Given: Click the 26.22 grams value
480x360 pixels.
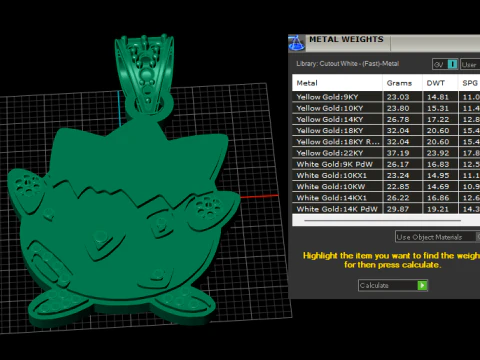Looking at the screenshot, I should point(398,198).
